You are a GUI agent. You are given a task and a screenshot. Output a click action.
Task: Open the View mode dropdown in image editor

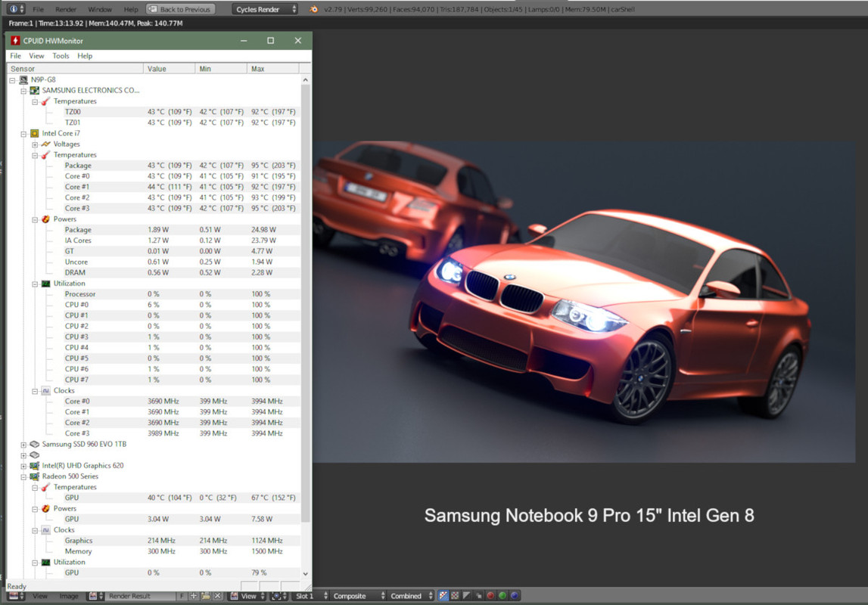pyautogui.click(x=247, y=596)
